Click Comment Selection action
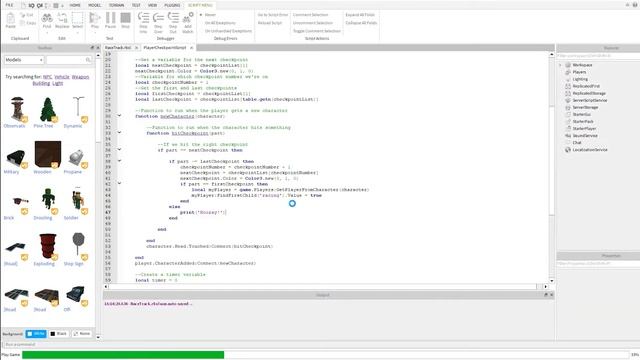 pos(310,15)
